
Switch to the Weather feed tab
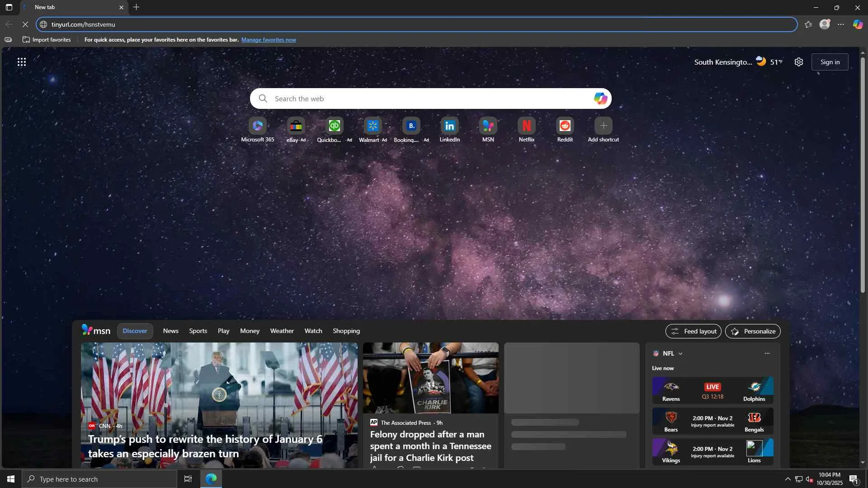(282, 331)
